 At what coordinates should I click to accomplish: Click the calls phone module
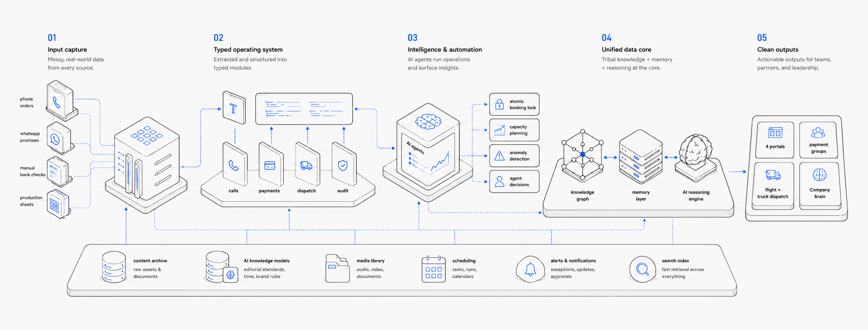[234, 165]
